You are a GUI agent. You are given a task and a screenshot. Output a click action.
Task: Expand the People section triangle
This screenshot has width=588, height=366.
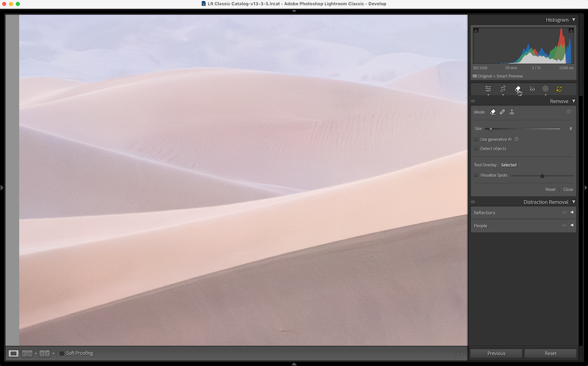tap(572, 226)
